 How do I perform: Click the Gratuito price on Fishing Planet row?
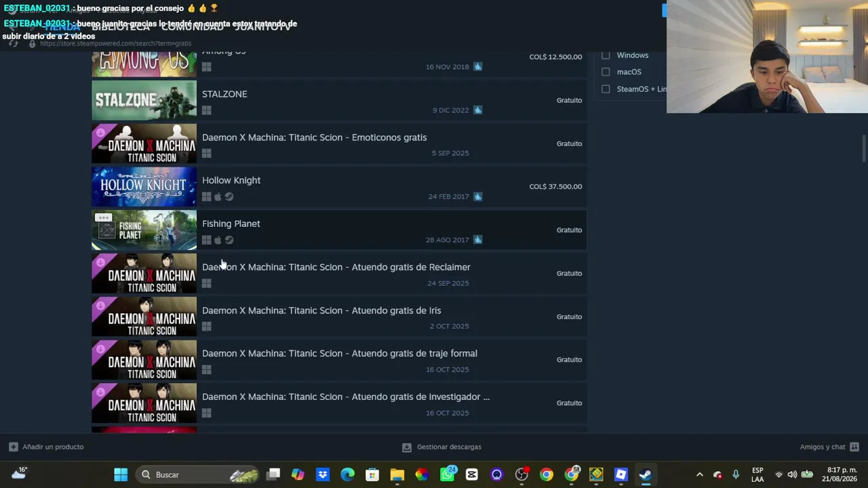pyautogui.click(x=569, y=230)
